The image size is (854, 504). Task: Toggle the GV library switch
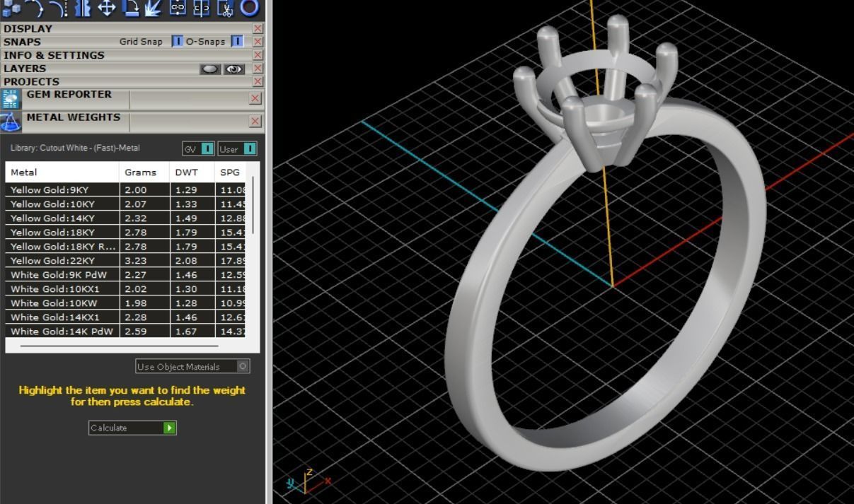point(198,148)
